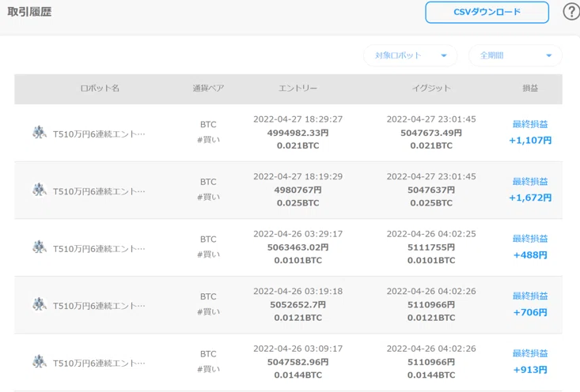Image resolution: width=580 pixels, height=392 pixels.
Task: Click robot avatar icon in +706円 row
Action: click(40, 304)
